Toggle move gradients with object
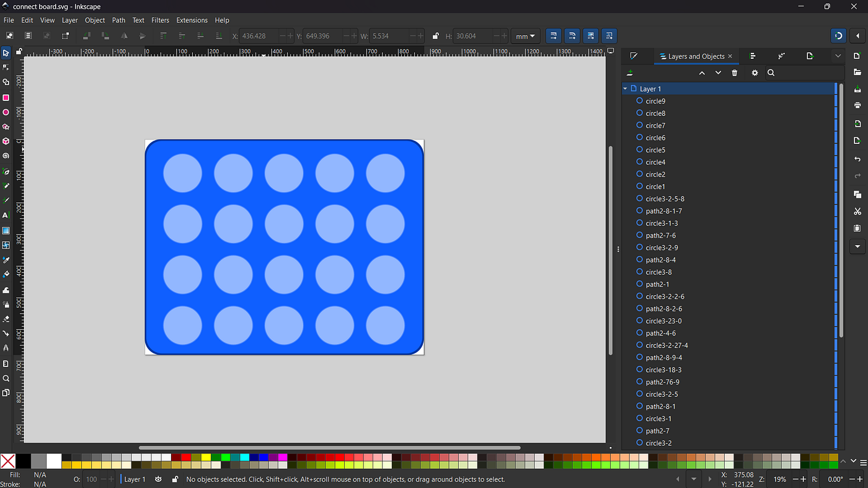The width and height of the screenshot is (868, 488). pyautogui.click(x=591, y=36)
